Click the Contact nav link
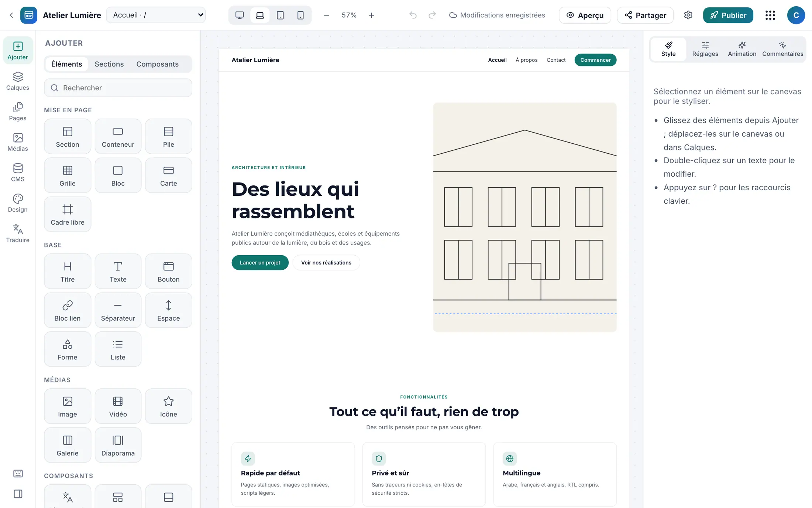This screenshot has width=812, height=508. click(556, 60)
